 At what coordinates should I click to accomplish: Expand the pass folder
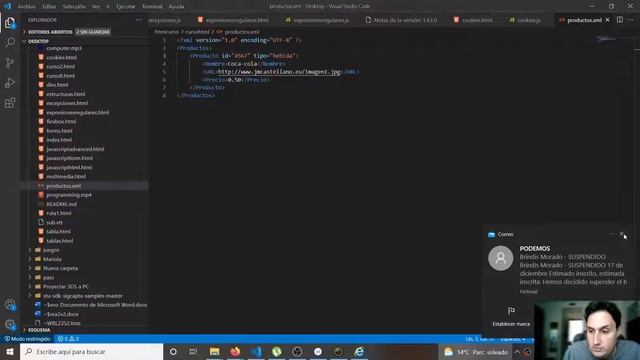coord(48,278)
